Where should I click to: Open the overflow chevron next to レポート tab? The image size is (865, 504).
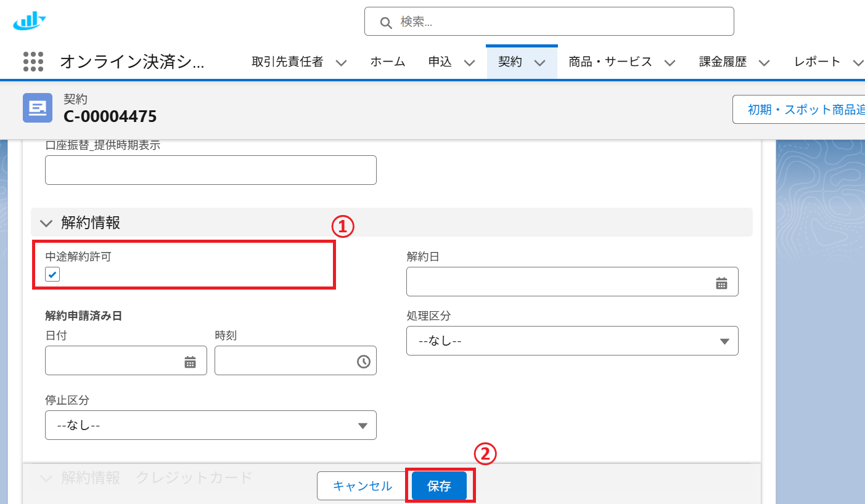tap(859, 62)
